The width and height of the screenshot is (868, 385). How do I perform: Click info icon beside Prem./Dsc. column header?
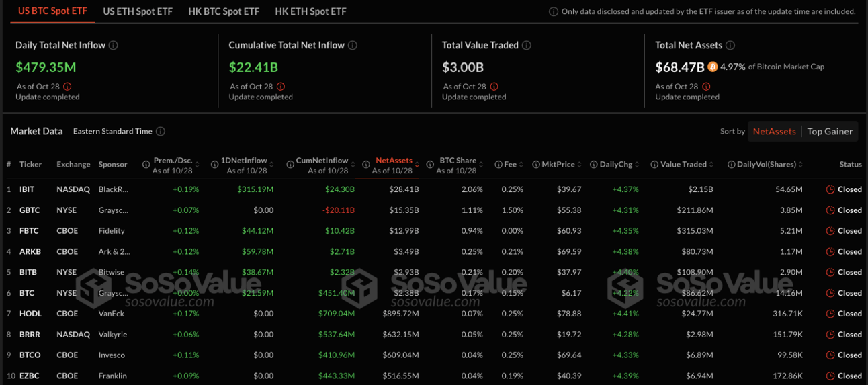coord(146,165)
